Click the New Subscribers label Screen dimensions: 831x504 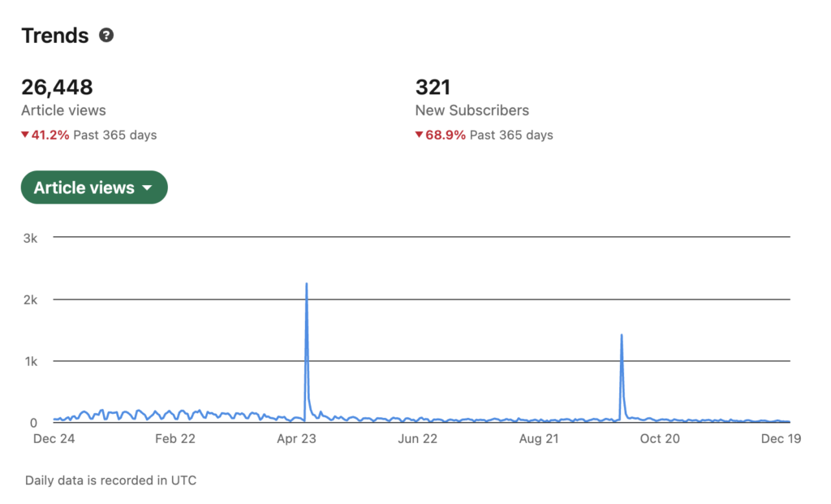(x=471, y=110)
